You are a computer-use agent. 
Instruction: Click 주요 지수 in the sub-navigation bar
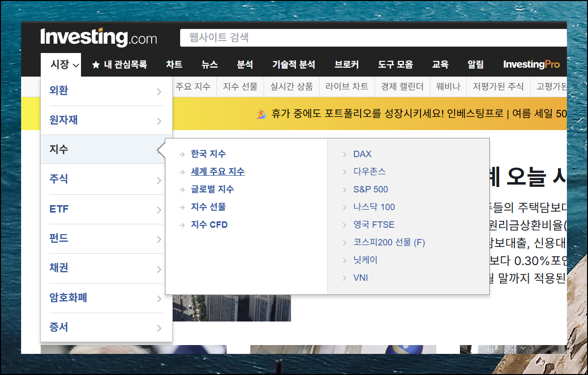(193, 86)
